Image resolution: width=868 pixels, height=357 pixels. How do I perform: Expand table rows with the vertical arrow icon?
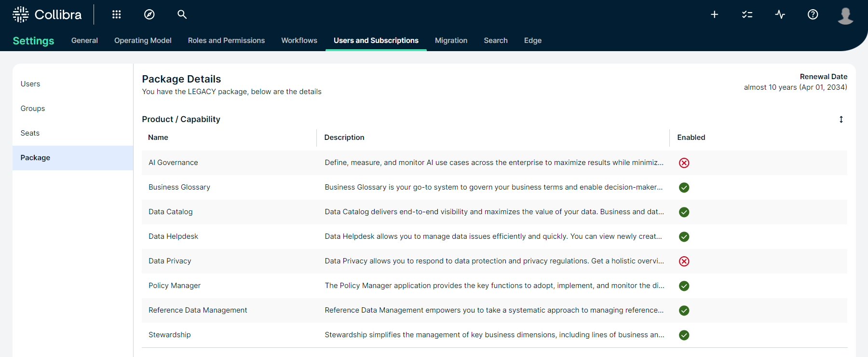841,120
